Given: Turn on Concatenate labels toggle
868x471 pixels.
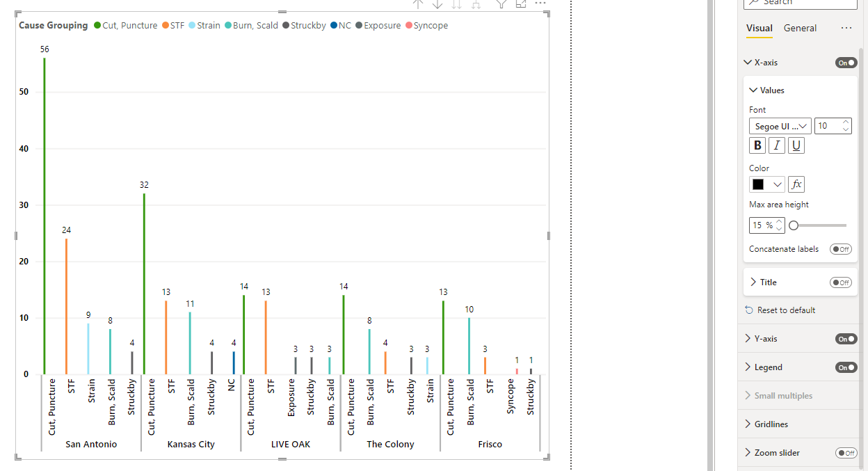Looking at the screenshot, I should pyautogui.click(x=841, y=249).
